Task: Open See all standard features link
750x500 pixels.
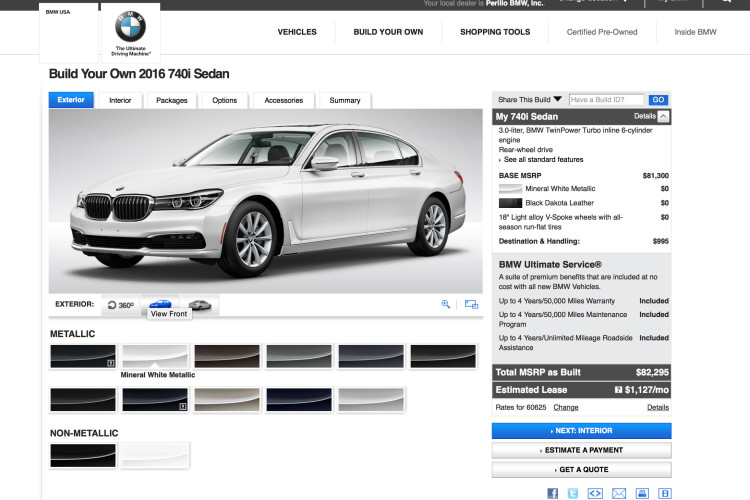Action: (x=543, y=159)
